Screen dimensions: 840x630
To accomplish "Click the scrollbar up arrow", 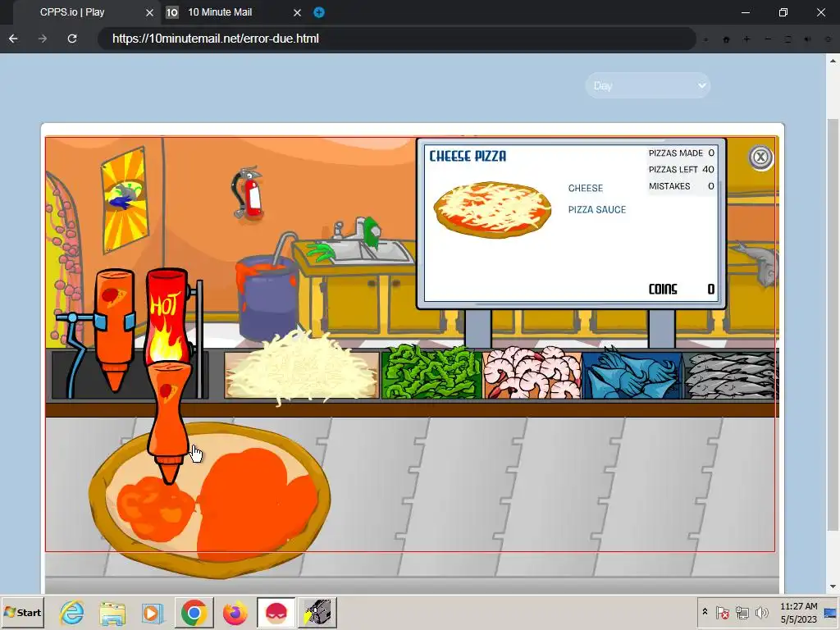I will tap(833, 59).
